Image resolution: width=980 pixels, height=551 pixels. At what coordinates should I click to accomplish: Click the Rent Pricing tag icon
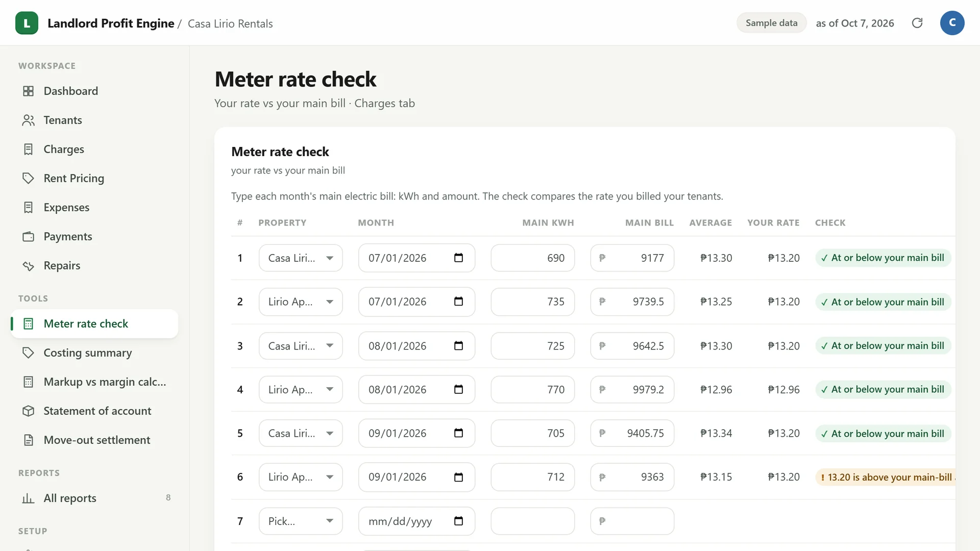29,178
